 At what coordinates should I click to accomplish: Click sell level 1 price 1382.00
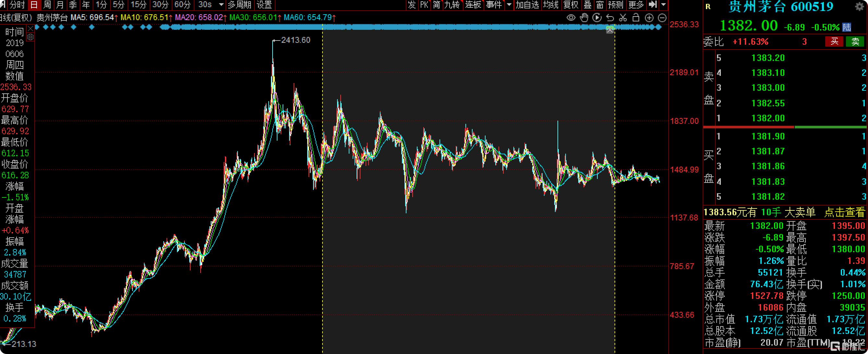coord(768,118)
